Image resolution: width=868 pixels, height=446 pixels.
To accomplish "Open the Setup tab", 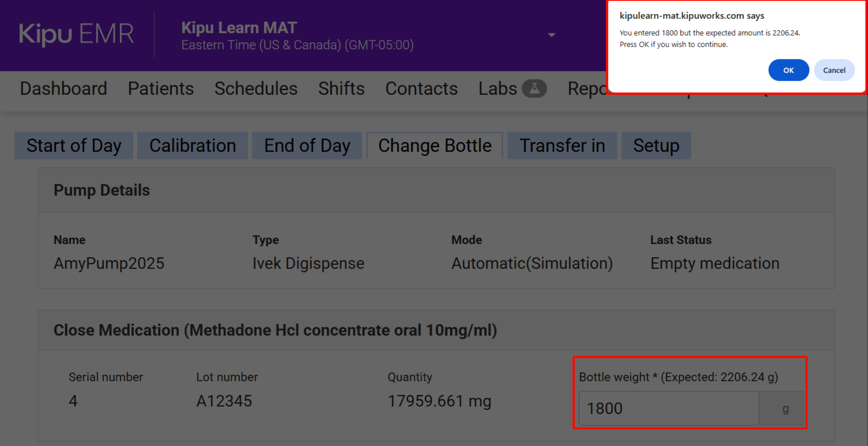I will [656, 146].
